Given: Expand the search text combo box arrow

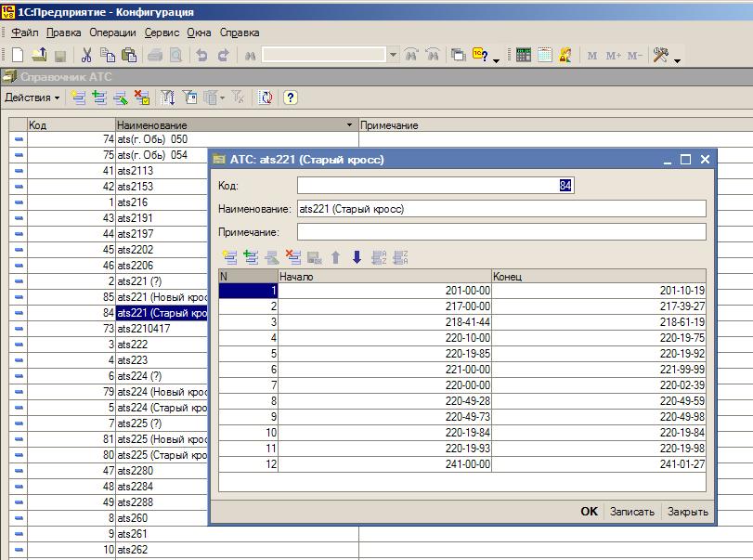Looking at the screenshot, I should pyautogui.click(x=394, y=55).
